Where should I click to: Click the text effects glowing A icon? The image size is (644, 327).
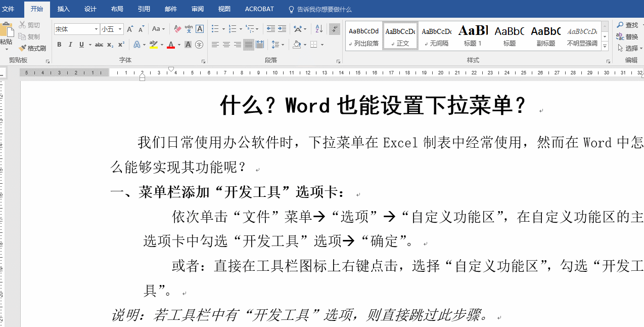[136, 45]
